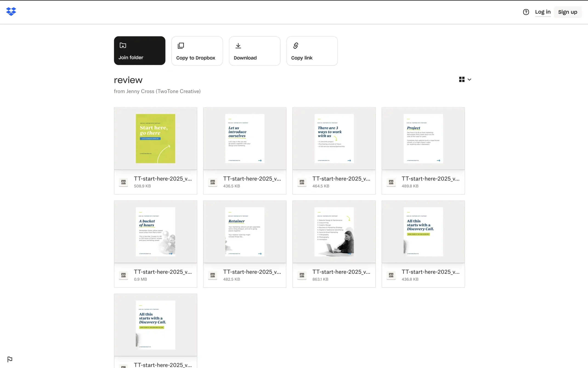Image resolution: width=588 pixels, height=368 pixels.
Task: Open the services list woman-with-laptop thumbnail
Action: click(x=334, y=232)
